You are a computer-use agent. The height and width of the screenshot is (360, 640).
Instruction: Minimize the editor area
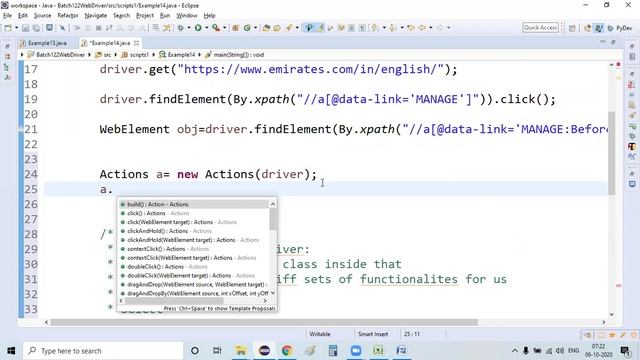[603, 42]
